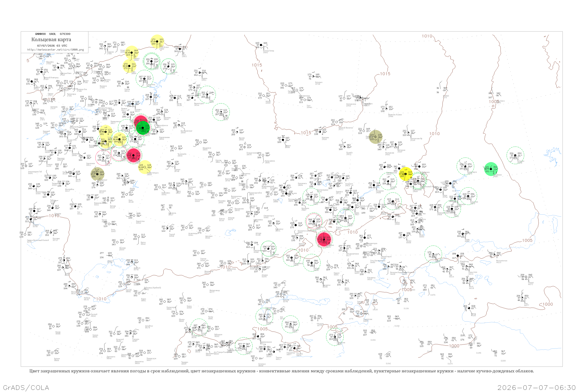Click the station label "Улытау 35563"
This screenshot has width=588, height=392.
203,260
